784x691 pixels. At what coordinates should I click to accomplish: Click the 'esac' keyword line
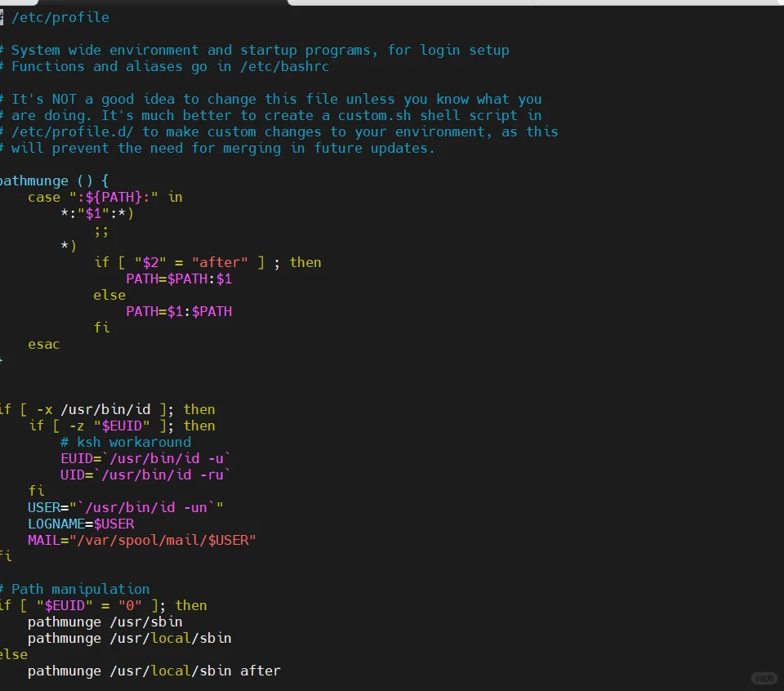43,344
